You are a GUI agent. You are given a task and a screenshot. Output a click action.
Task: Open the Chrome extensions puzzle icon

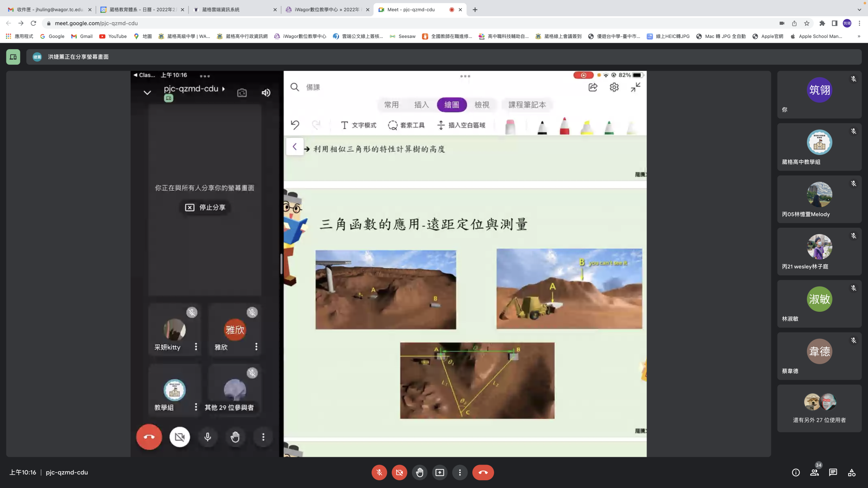coord(822,23)
